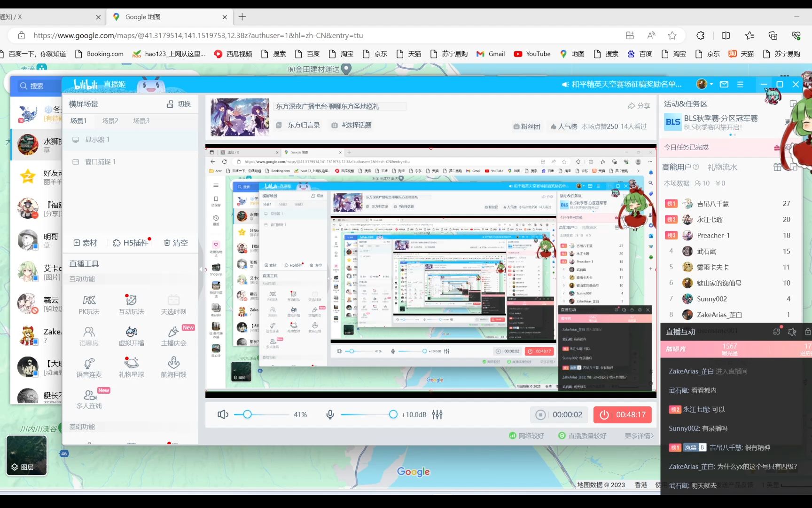The width and height of the screenshot is (812, 508).
Task: Select user 吉吊八千慧 in ranking list
Action: 712,204
